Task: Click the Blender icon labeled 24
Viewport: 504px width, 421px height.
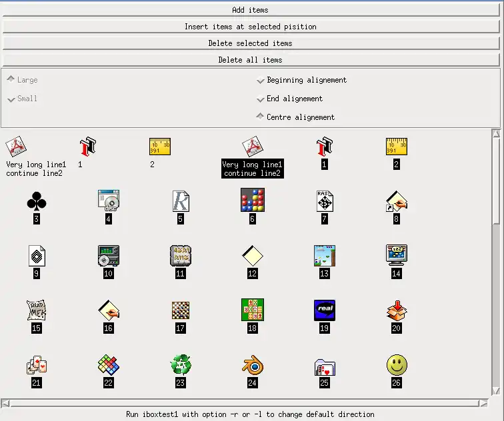Action: (252, 365)
